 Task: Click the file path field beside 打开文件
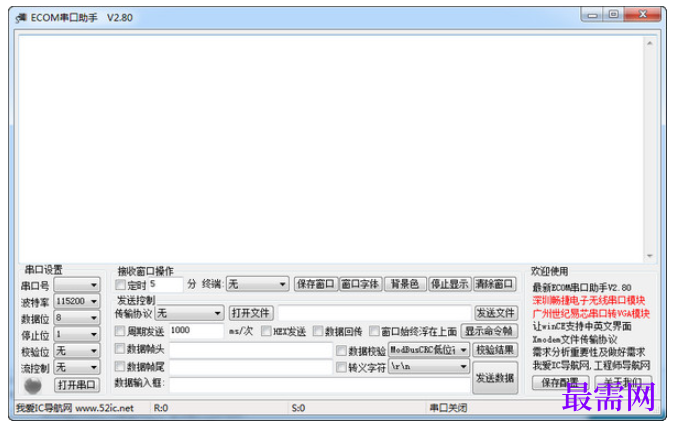click(x=374, y=313)
